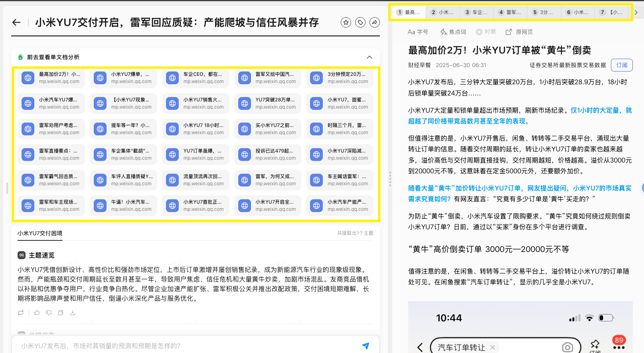Like the summary with thumbs up
Image resolution: width=644 pixels, height=353 pixels.
(37, 313)
